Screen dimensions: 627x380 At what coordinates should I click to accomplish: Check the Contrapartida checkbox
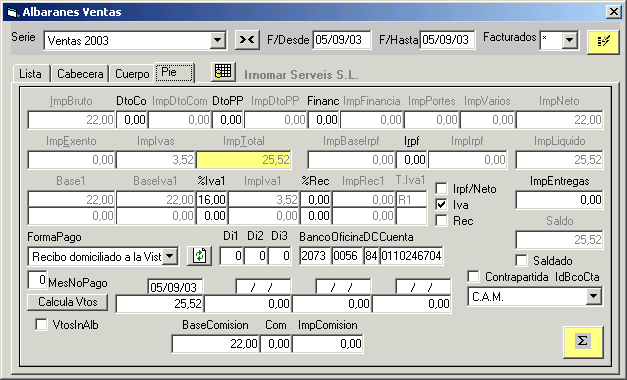tap(473, 276)
